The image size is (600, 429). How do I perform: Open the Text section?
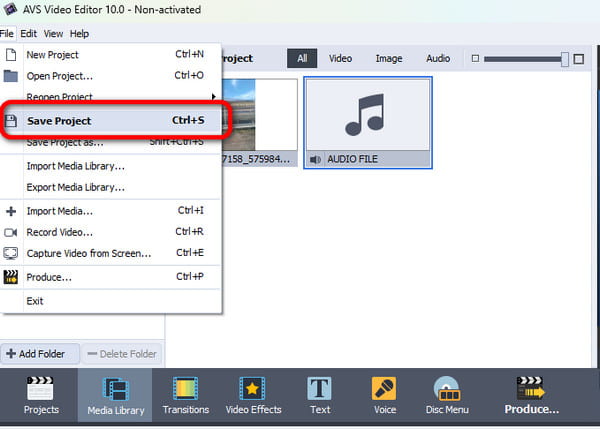[320, 396]
